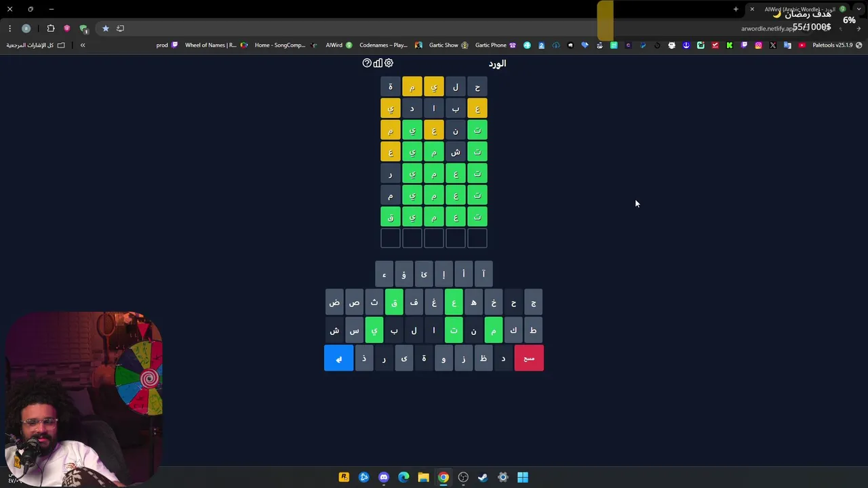868x488 pixels.
Task: Tap the خ keyboard key
Action: 494,302
